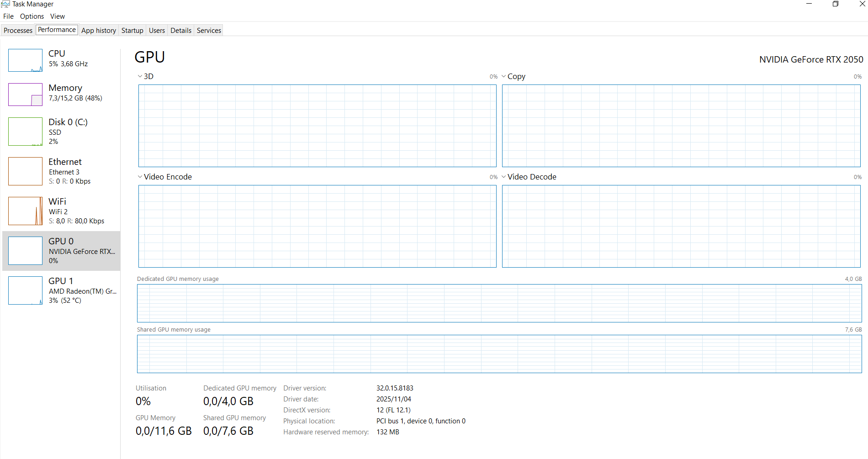Click the driver date '2025/11/04'
The width and height of the screenshot is (868, 459).
click(x=394, y=399)
